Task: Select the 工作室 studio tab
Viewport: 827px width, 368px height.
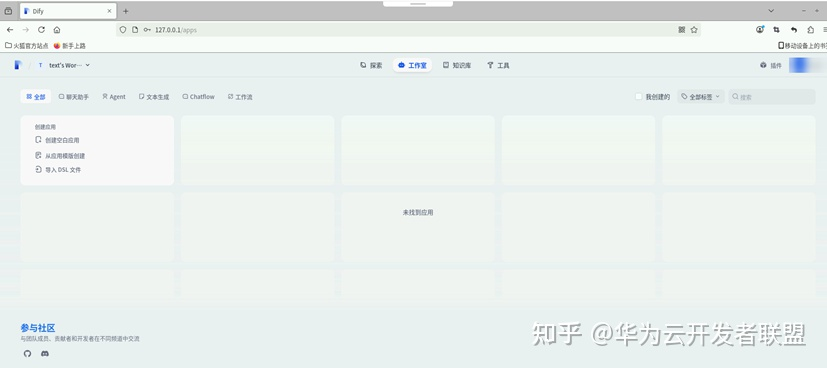Action: click(412, 65)
